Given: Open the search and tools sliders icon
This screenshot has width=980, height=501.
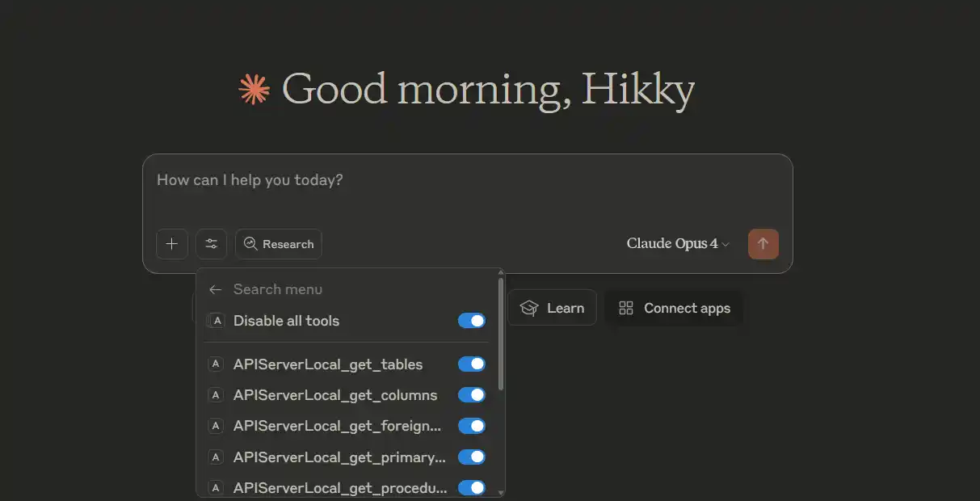Looking at the screenshot, I should pyautogui.click(x=212, y=244).
